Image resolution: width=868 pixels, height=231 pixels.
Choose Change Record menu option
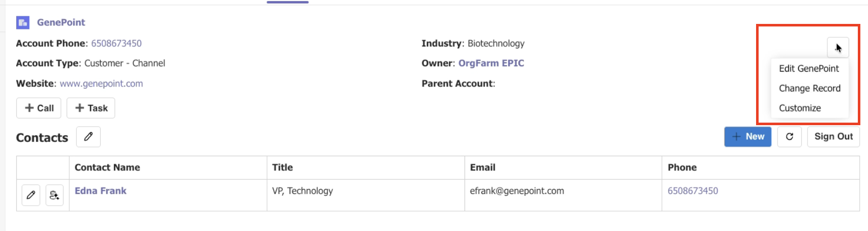[809, 88]
